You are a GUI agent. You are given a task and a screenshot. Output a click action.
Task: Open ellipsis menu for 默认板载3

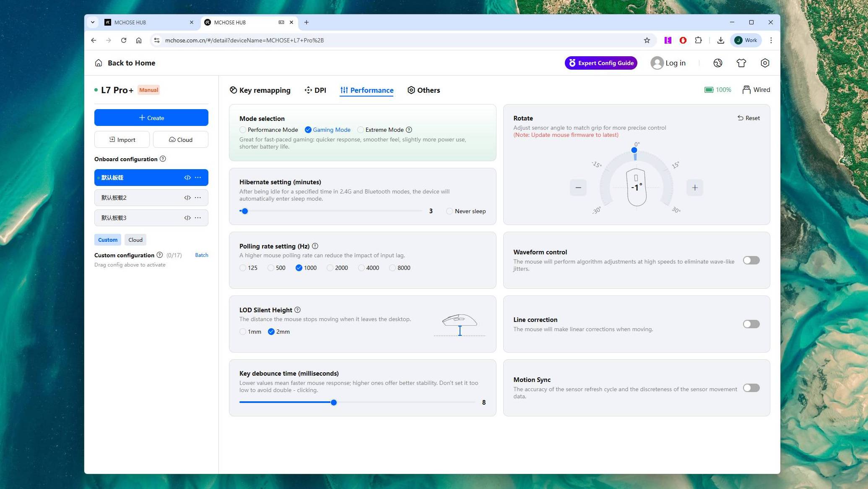tap(198, 217)
